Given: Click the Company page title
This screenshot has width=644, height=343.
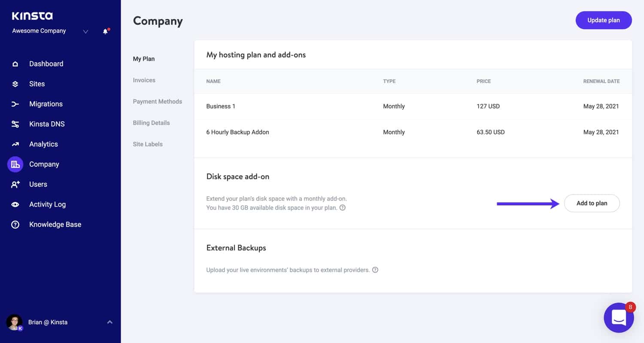Looking at the screenshot, I should click(x=158, y=21).
